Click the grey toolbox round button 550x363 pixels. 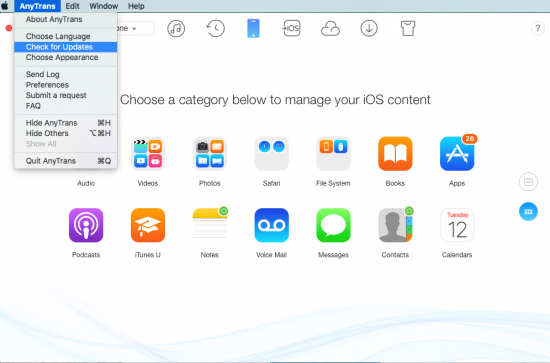528,182
